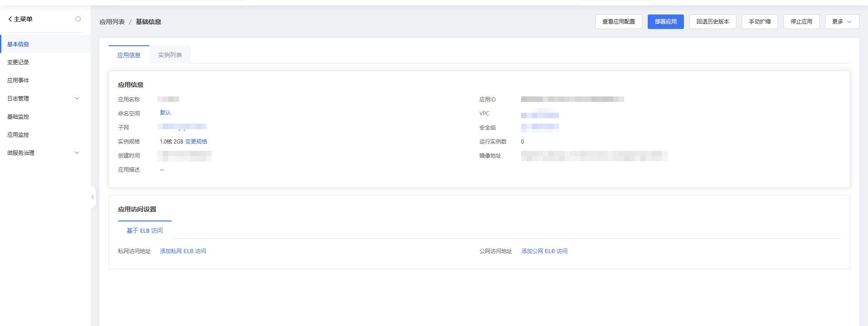Viewport: 868px width, 326px height.
Task: Click the 部署应用 button
Action: (665, 22)
